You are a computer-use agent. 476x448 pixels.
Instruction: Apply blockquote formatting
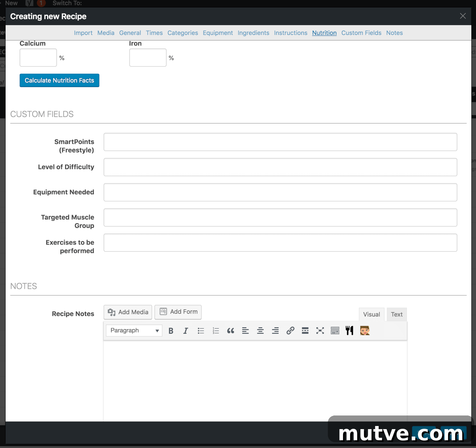tap(231, 331)
